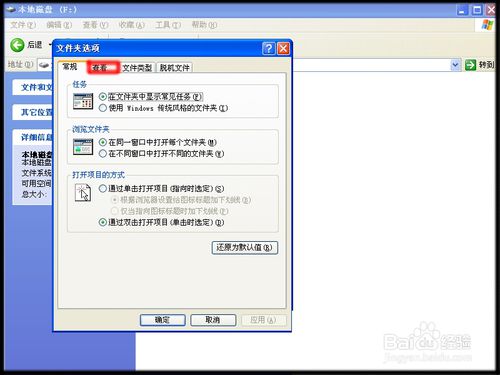Viewport: 500px width, 375px height.
Task: Open the 编辑 menu in Explorer
Action: click(59, 25)
